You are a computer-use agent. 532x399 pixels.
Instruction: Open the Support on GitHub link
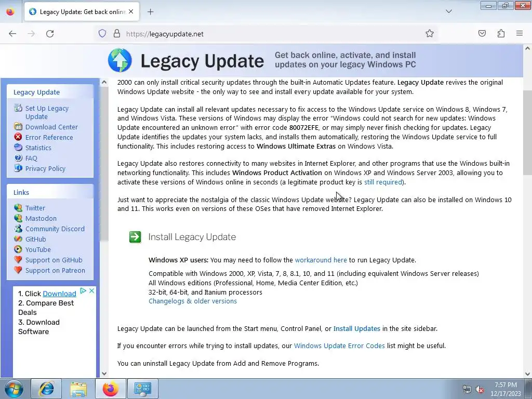pyautogui.click(x=54, y=260)
